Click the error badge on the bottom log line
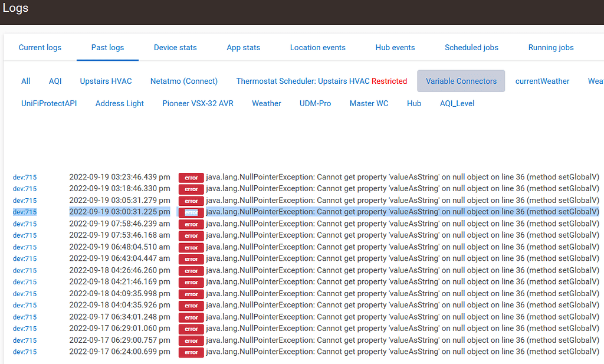 [x=191, y=352]
